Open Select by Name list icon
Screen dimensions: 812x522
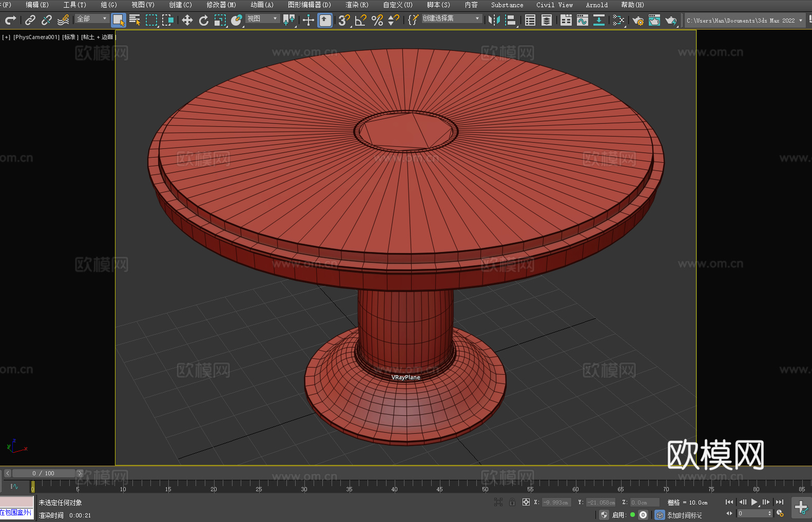point(135,20)
